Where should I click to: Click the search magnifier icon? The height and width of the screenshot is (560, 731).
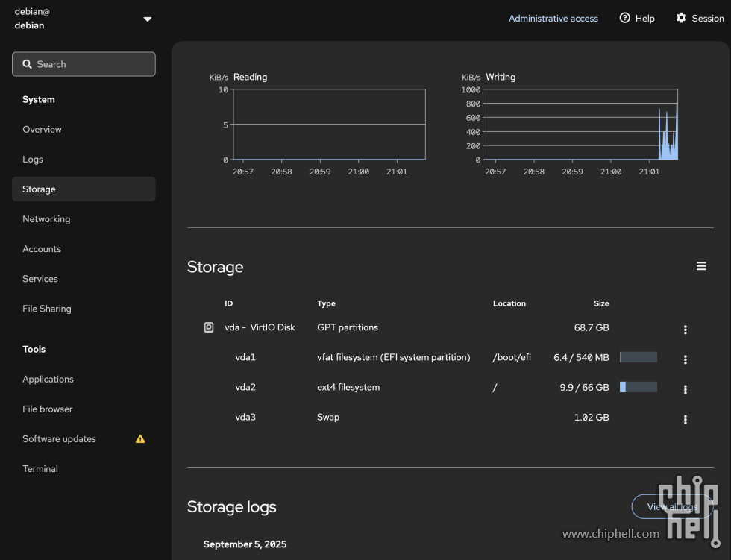tap(27, 64)
